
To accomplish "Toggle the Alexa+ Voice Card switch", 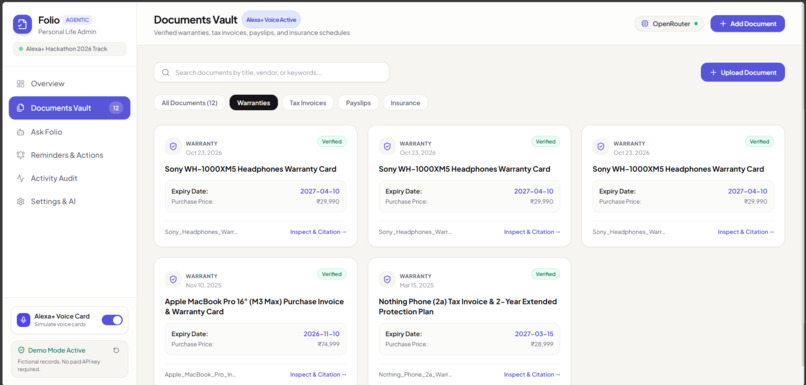I will point(112,320).
